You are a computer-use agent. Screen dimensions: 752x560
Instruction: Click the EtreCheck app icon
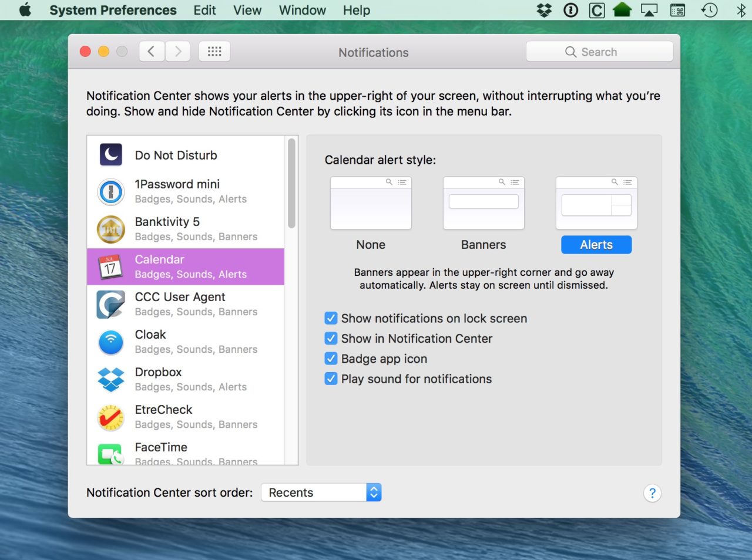110,417
